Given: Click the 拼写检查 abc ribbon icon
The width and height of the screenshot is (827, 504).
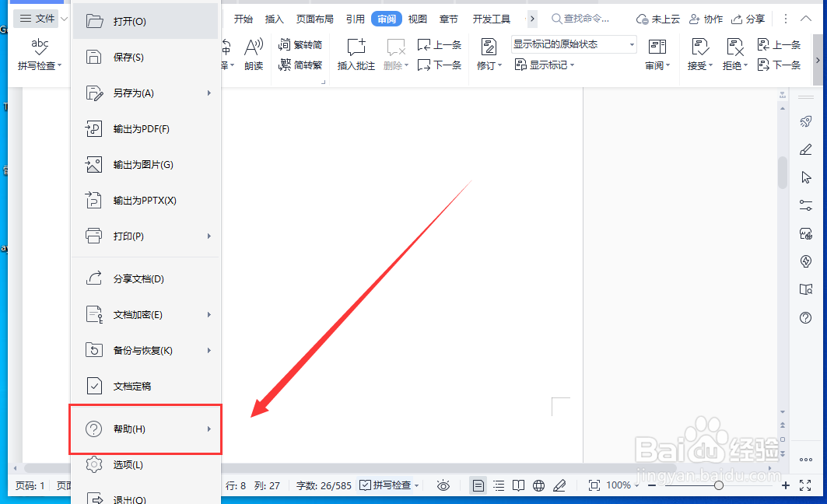Looking at the screenshot, I should click(x=40, y=47).
